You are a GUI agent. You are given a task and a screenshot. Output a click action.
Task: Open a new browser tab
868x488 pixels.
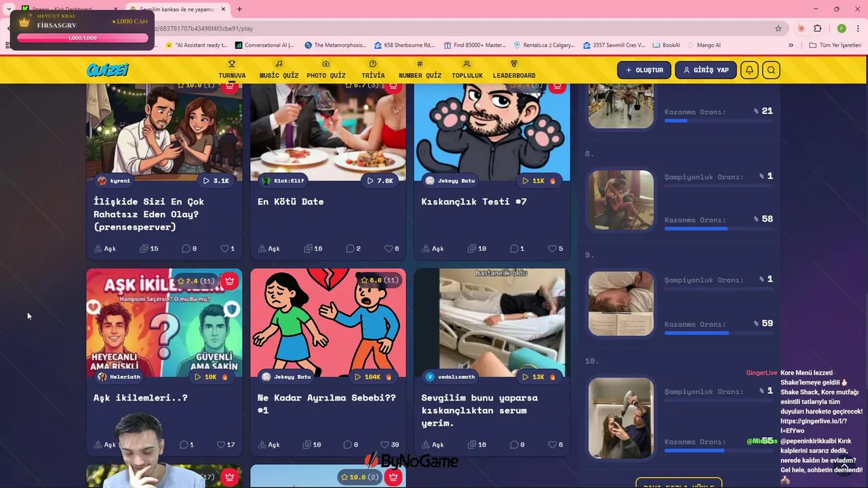[x=239, y=9]
